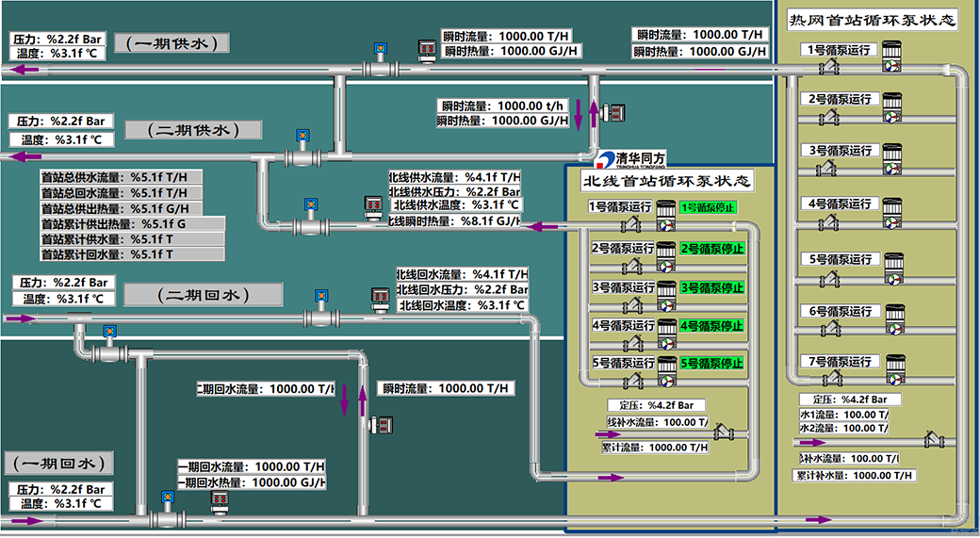Screen dimensions: 980x538
Task: Click the heat meter beside 二期回水流量 vertical pipe
Action: click(x=382, y=426)
